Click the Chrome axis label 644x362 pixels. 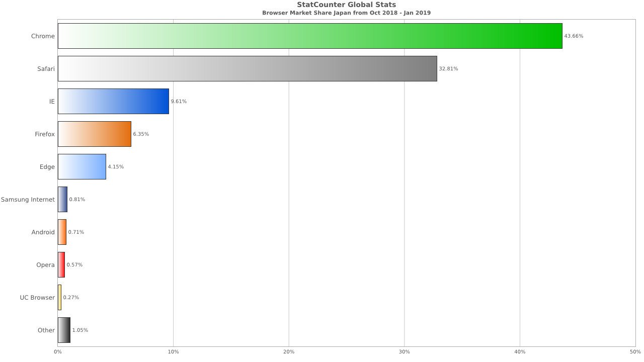click(43, 36)
